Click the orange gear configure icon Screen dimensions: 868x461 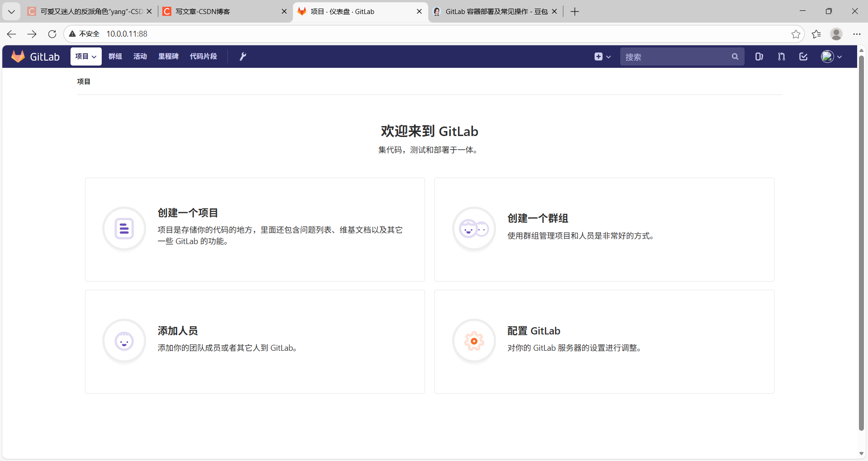click(474, 341)
